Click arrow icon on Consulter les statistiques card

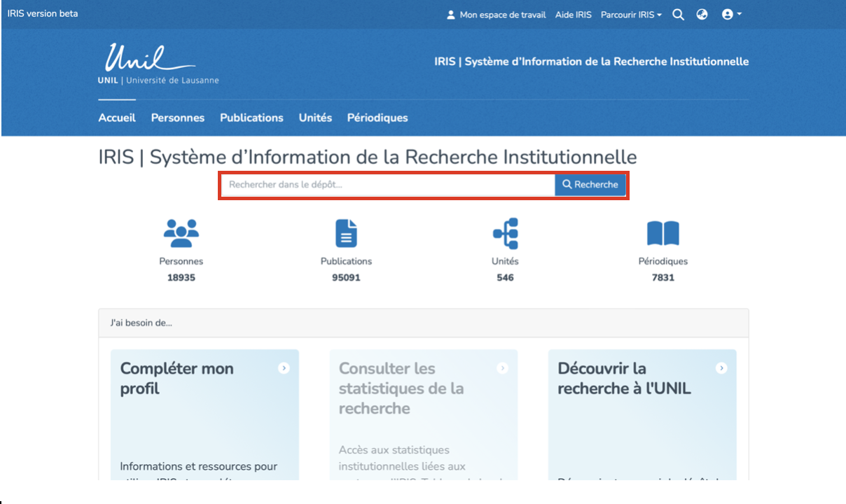(502, 368)
